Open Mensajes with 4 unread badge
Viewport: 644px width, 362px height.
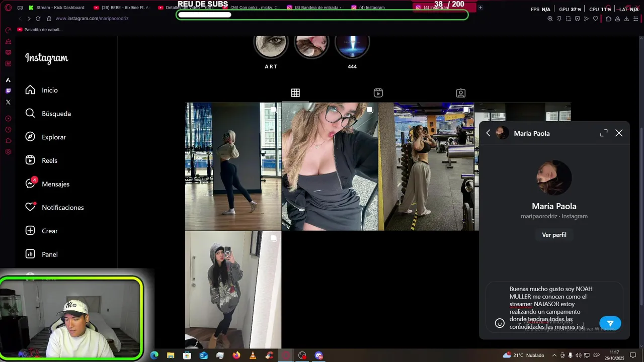click(48, 184)
